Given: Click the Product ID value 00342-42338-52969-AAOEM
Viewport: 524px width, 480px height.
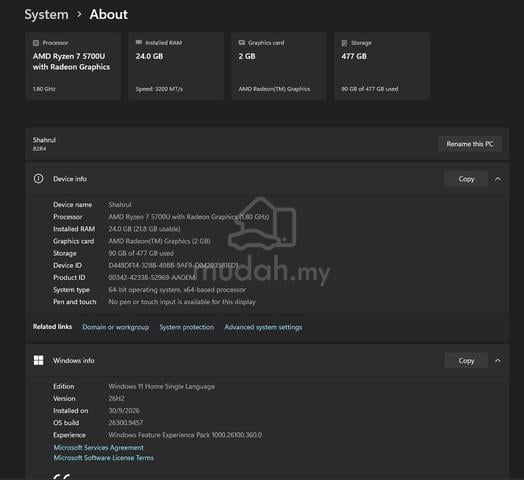Looking at the screenshot, I should click(152, 277).
